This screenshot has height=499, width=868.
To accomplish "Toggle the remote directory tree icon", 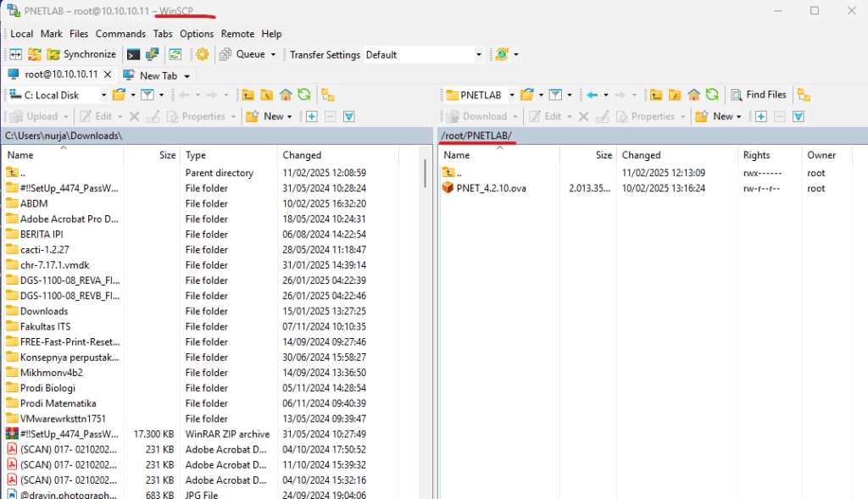I will [x=803, y=95].
